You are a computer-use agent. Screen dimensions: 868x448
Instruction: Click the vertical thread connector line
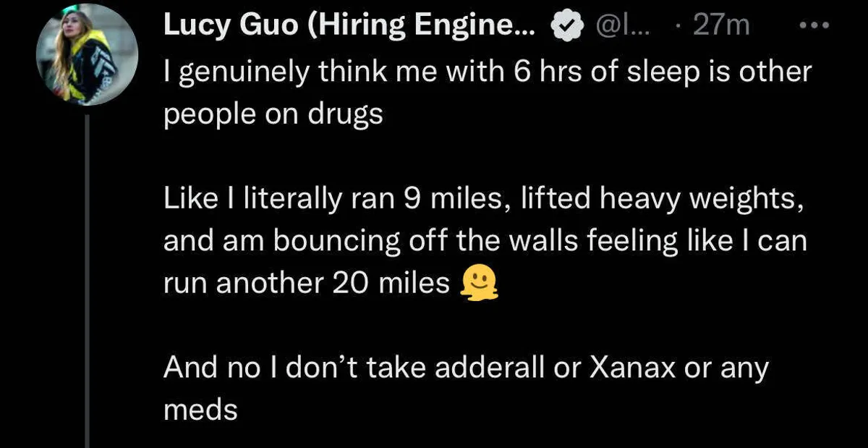[x=86, y=289]
